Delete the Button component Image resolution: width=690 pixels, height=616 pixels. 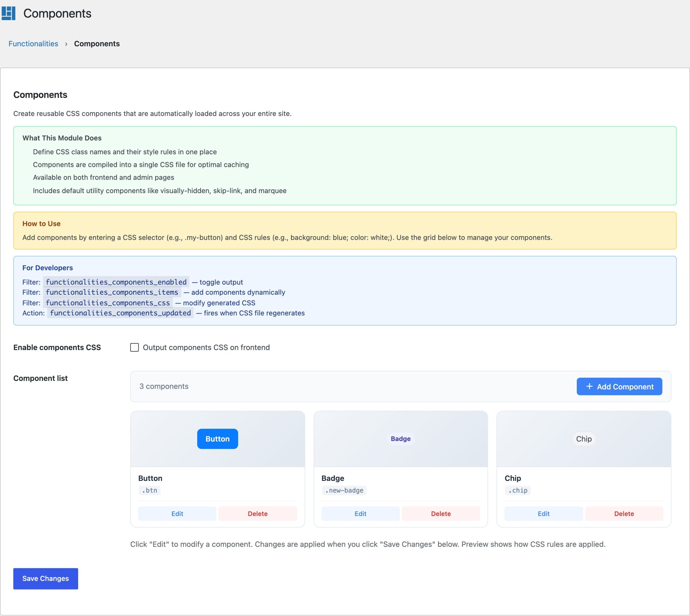pyautogui.click(x=258, y=514)
